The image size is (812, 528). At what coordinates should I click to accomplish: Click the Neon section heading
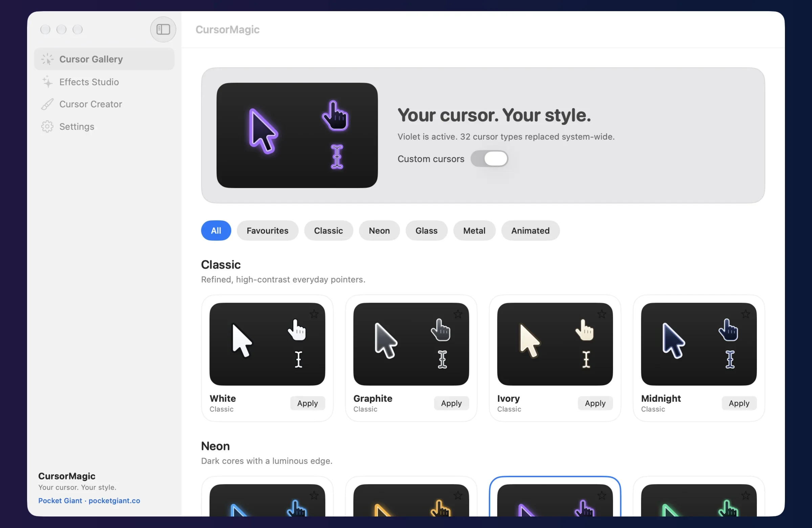215,446
